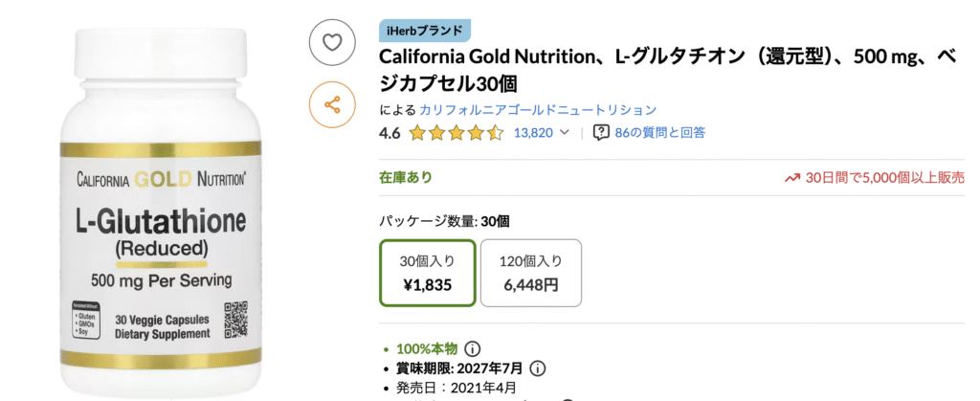This screenshot has width=980, height=401.
Task: Add product to wishlist with heart icon
Action: [332, 43]
